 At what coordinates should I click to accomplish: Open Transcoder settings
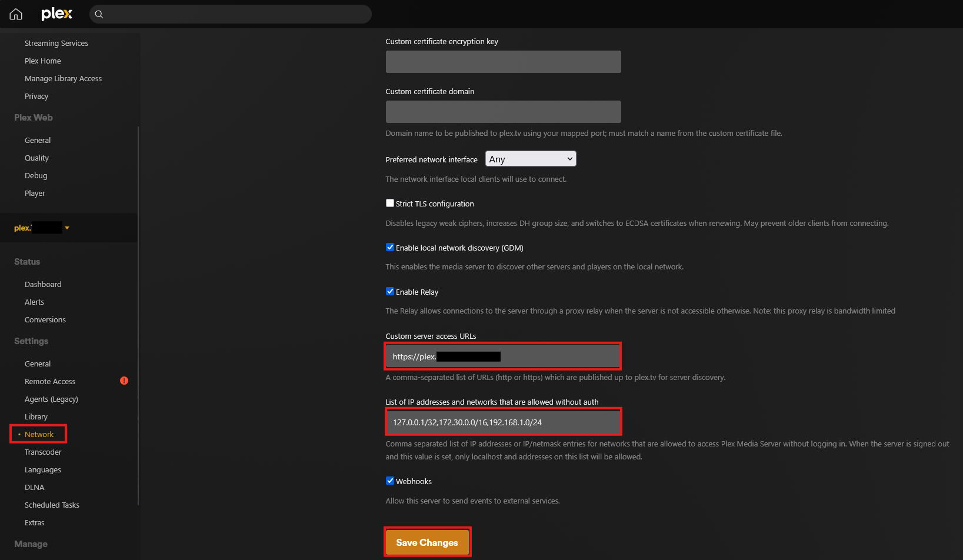coord(43,452)
